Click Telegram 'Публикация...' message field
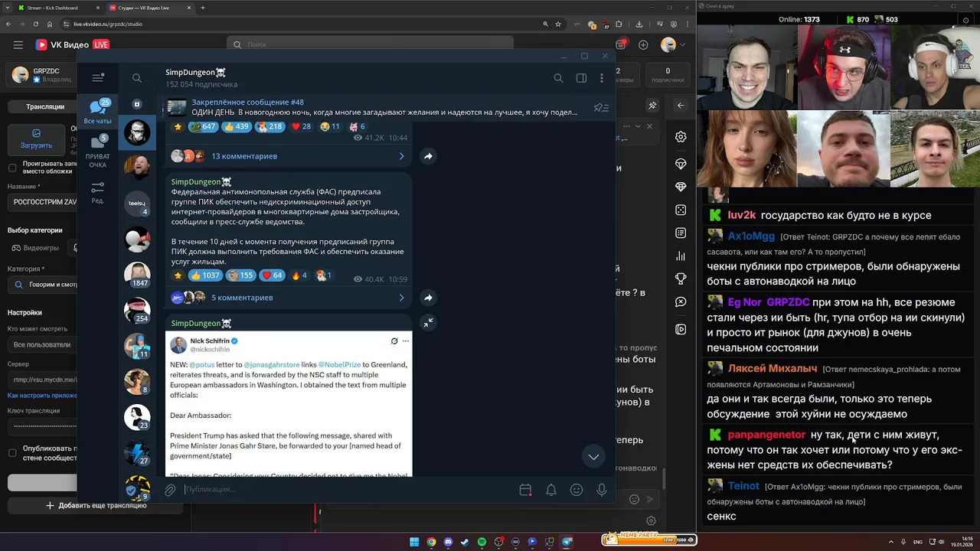 pyautogui.click(x=348, y=490)
